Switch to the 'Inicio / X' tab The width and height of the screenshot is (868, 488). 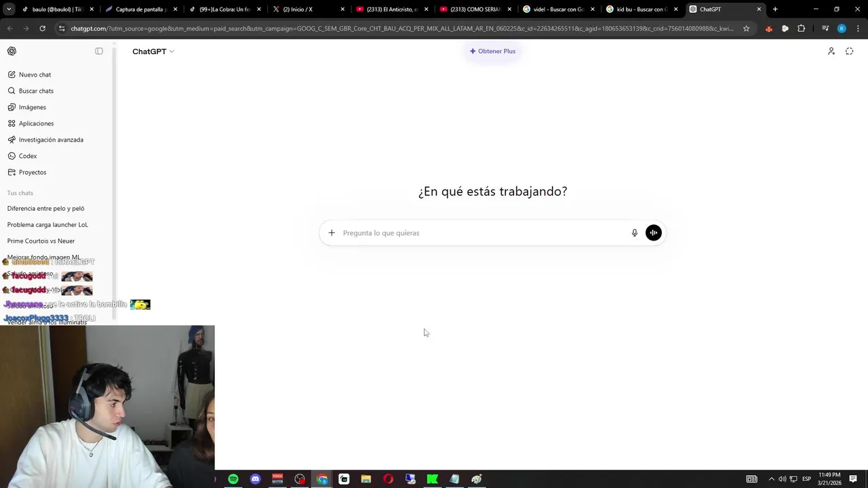coord(307,9)
